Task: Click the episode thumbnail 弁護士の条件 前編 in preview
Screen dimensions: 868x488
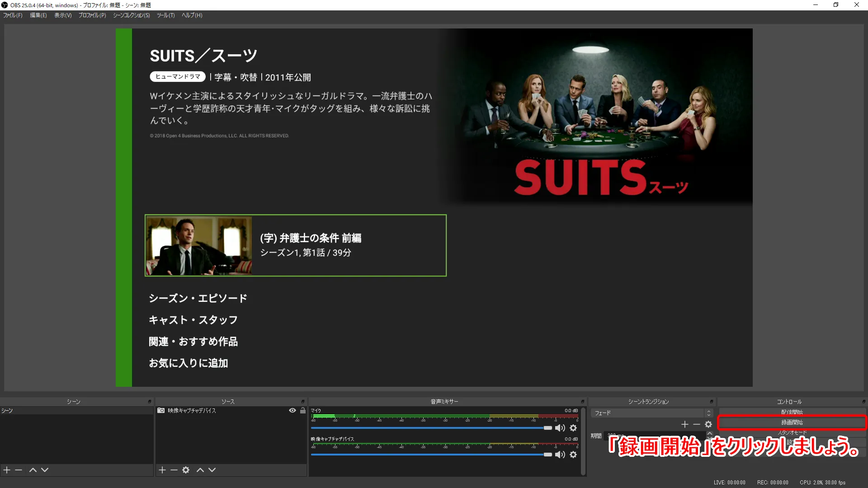Action: pos(199,246)
